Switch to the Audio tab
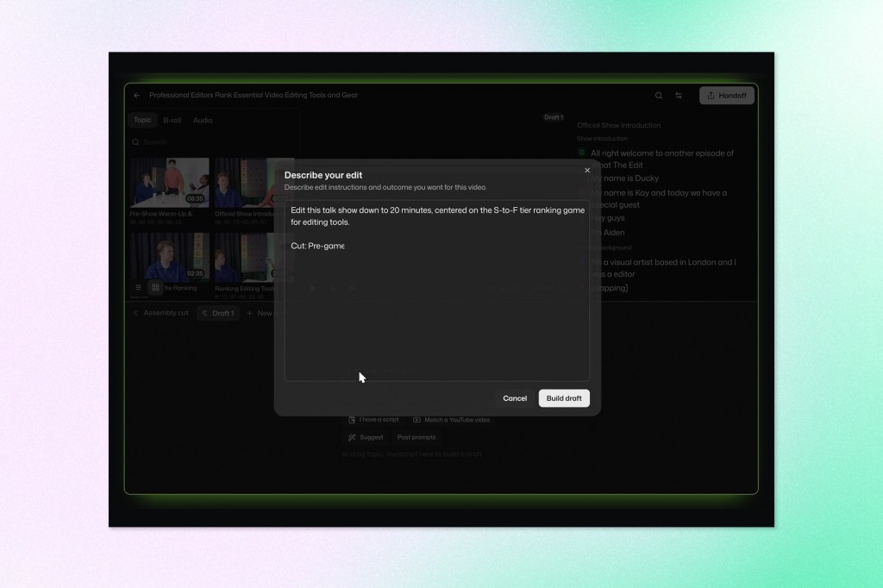883x588 pixels. [x=203, y=120]
